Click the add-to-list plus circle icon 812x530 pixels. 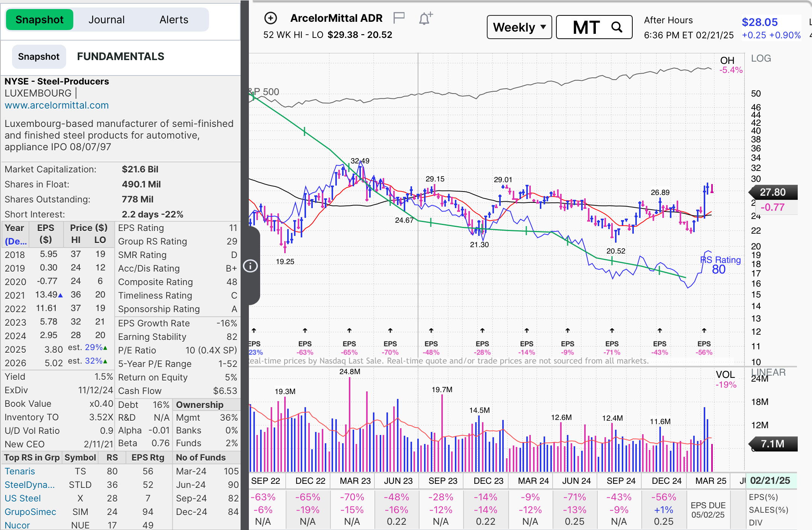(271, 18)
